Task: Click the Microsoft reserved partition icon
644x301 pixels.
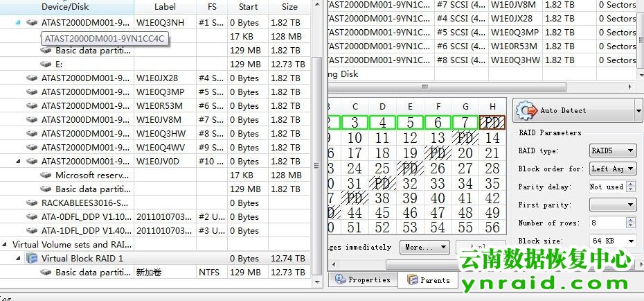Action: 46,175
